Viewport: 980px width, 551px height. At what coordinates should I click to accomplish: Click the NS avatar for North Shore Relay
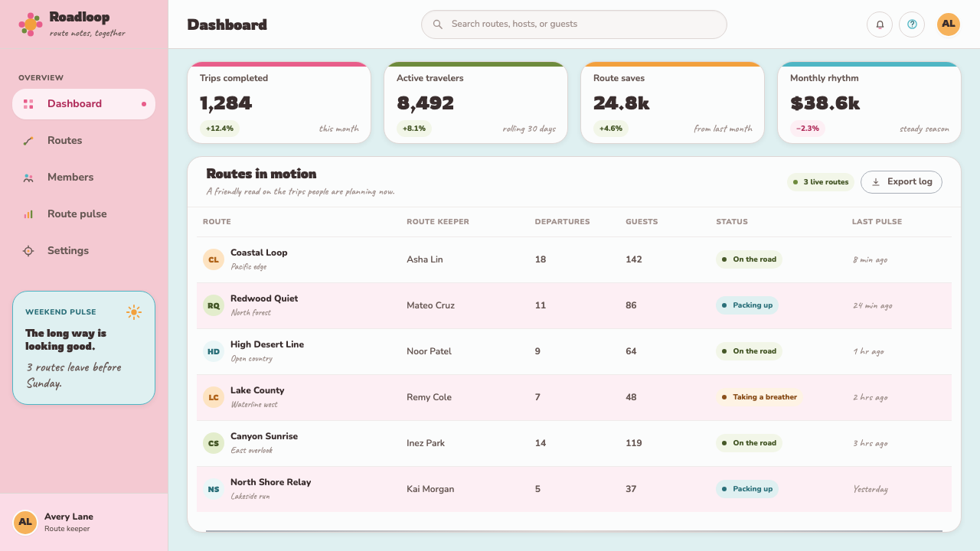click(214, 489)
